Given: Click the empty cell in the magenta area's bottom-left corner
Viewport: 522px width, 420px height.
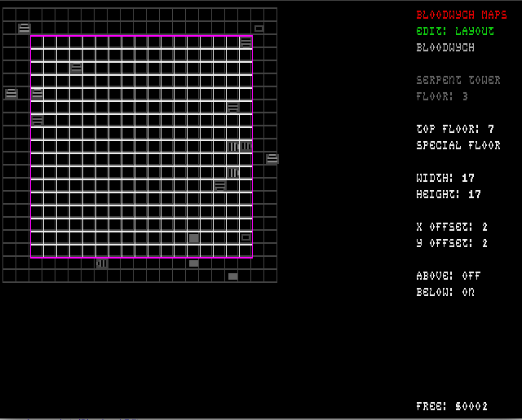Looking at the screenshot, I should click(38, 250).
